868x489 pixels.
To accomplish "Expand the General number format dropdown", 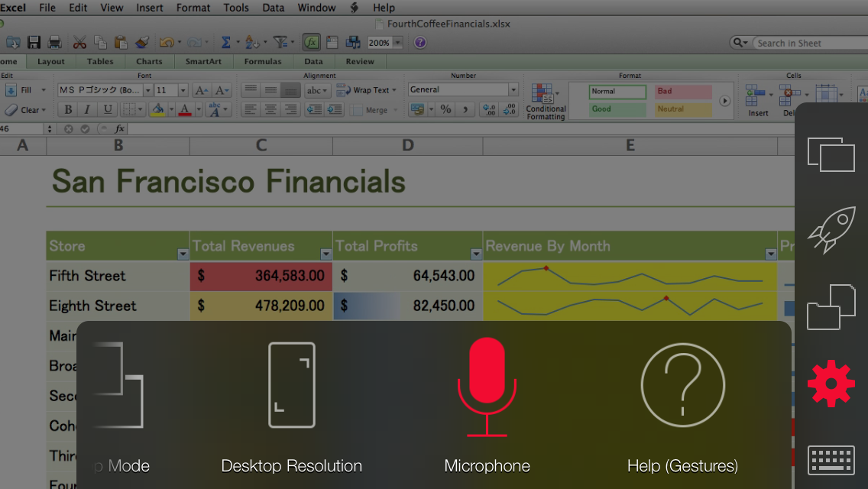I will click(x=513, y=90).
